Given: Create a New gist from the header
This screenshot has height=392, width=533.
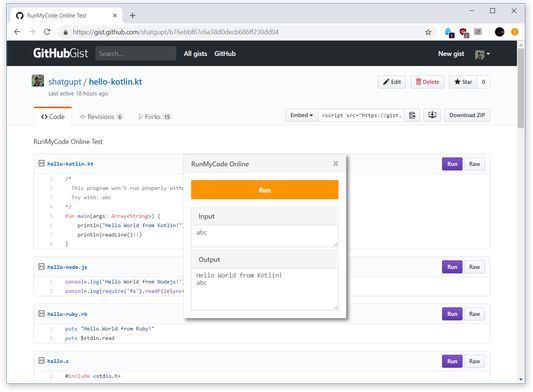Looking at the screenshot, I should click(451, 54).
